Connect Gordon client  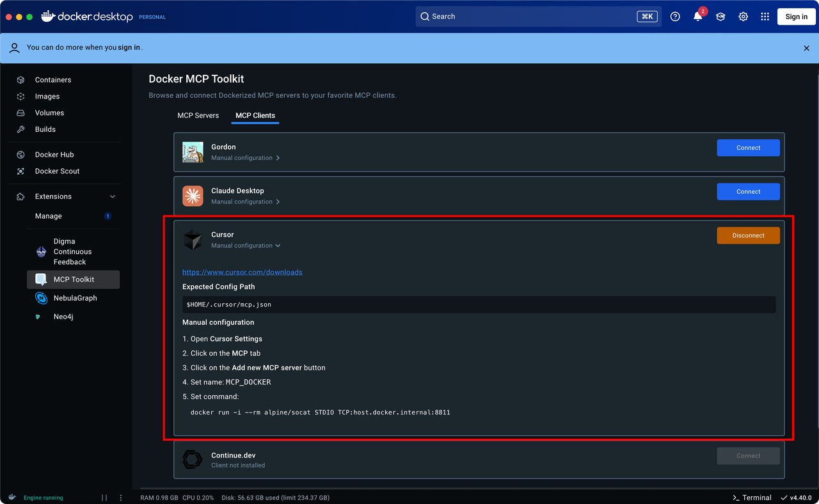click(748, 148)
